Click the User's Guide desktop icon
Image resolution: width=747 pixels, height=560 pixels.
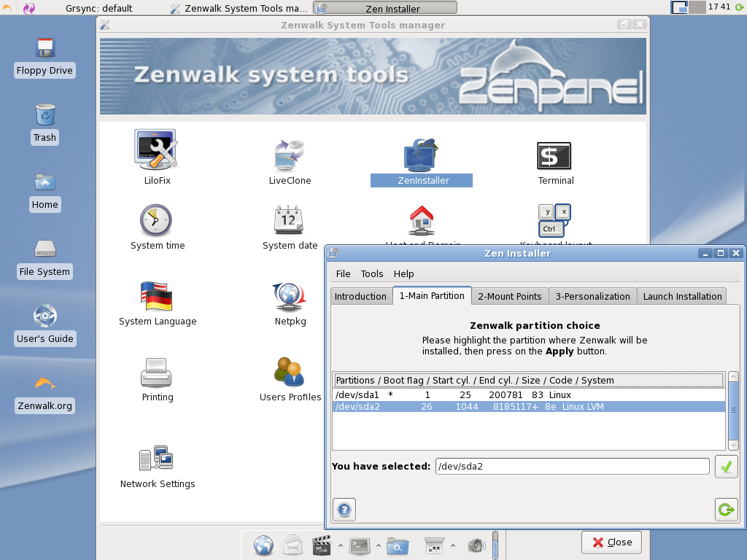click(x=45, y=316)
